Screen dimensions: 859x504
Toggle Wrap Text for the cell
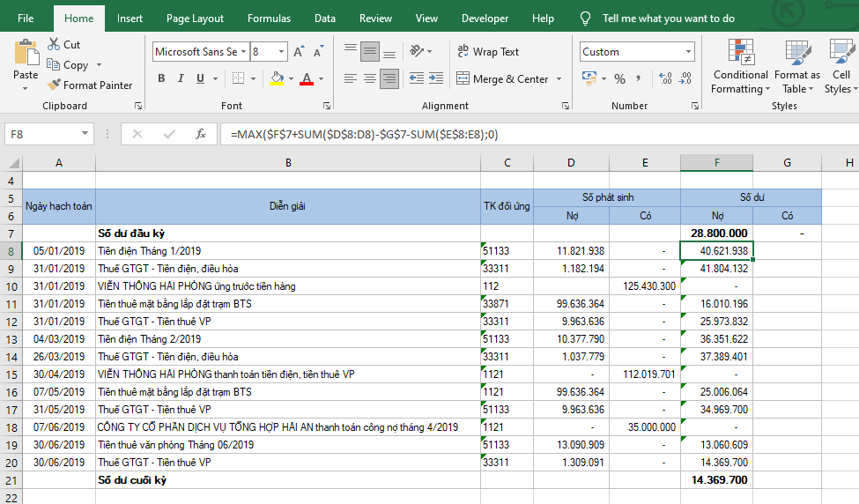point(488,52)
